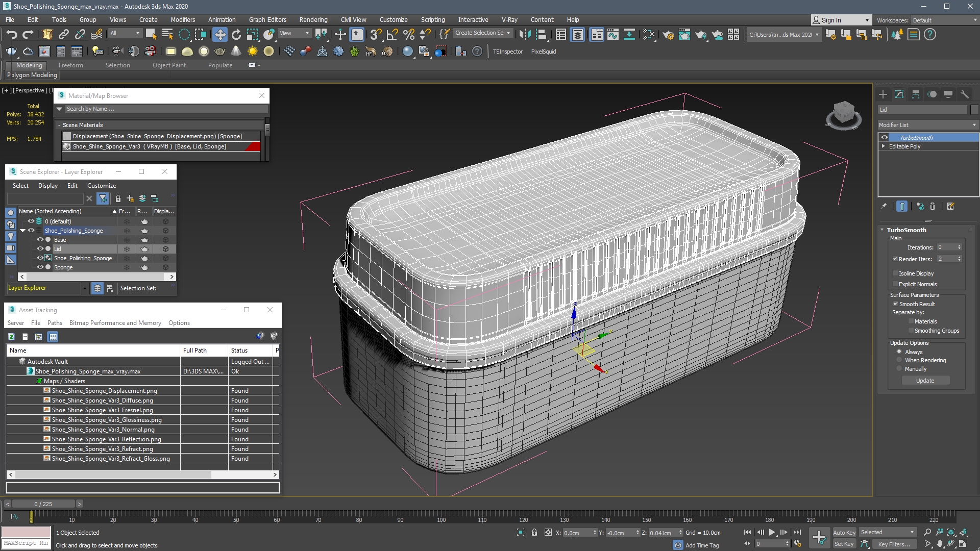This screenshot has width=980, height=551.
Task: Select the Manually update radio button
Action: coord(899,368)
